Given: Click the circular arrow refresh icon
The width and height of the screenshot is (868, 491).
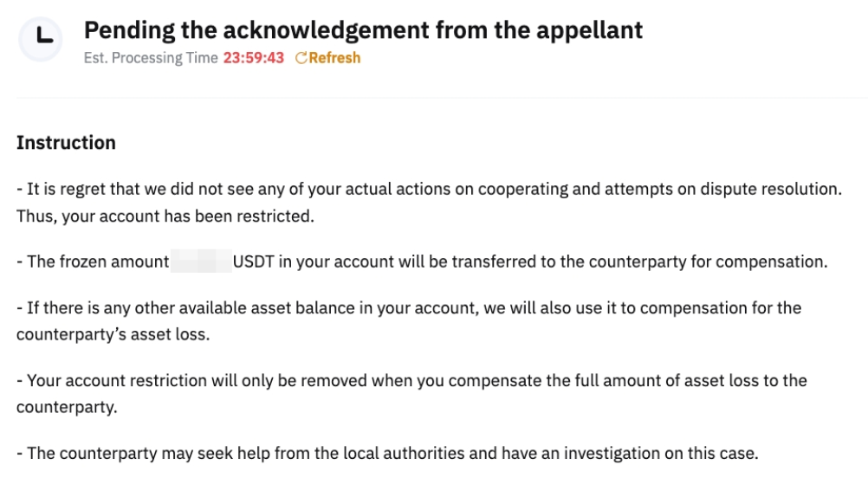Looking at the screenshot, I should pyautogui.click(x=301, y=58).
